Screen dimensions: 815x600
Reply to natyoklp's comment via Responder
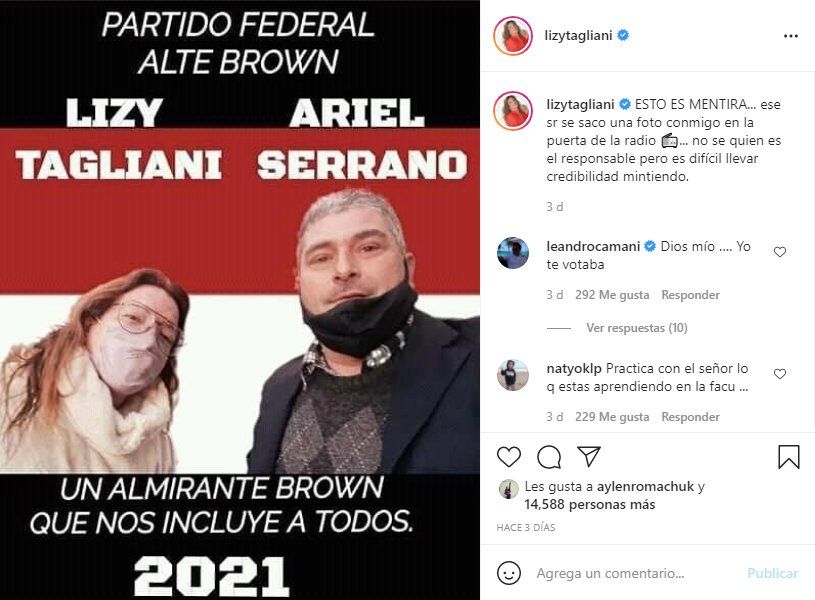pos(690,417)
